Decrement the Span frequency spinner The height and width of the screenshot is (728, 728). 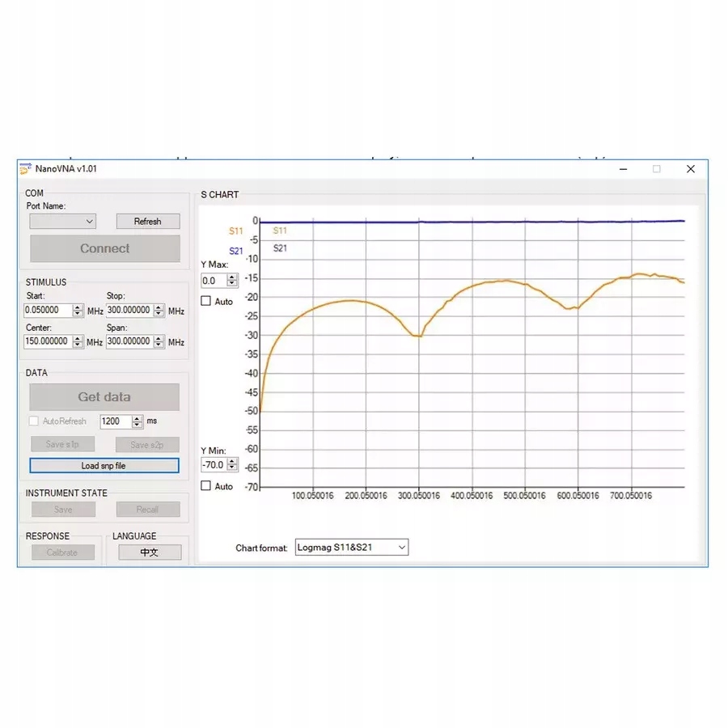click(159, 345)
